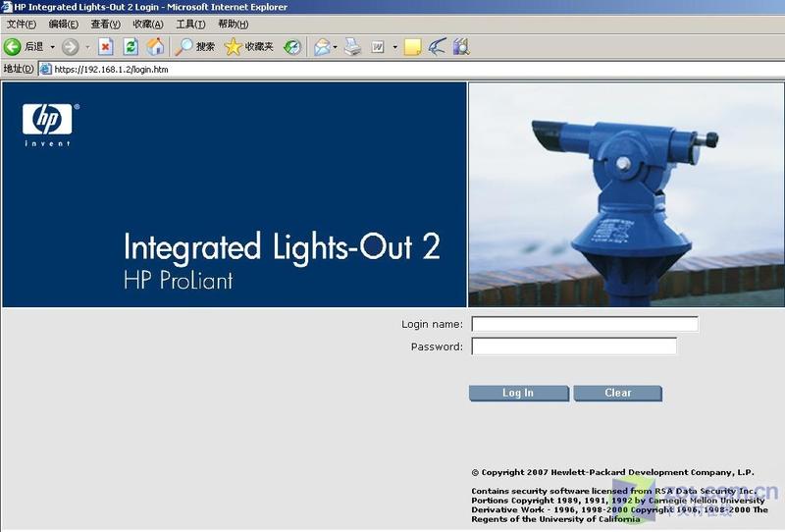Image resolution: width=785 pixels, height=532 pixels.
Task: Open the Search (搜索) magnifier button
Action: pyautogui.click(x=194, y=47)
